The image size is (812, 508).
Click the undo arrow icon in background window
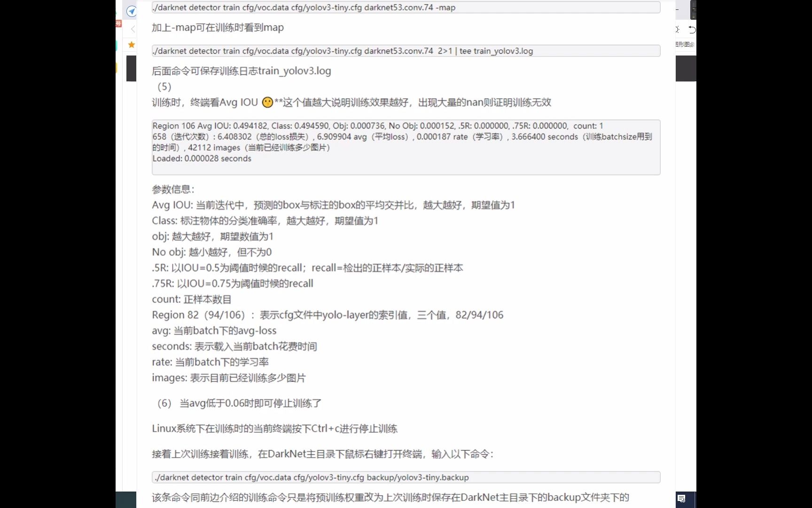pyautogui.click(x=692, y=30)
